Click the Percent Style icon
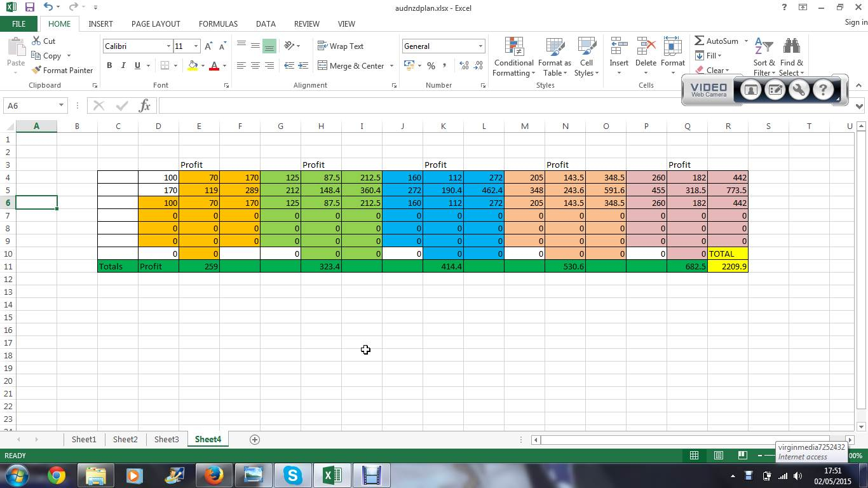This screenshot has height=488, width=868. (431, 65)
